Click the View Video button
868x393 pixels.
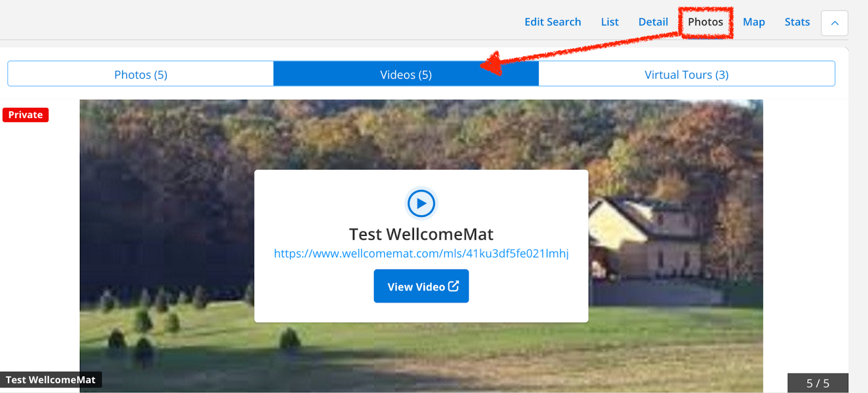pos(421,286)
